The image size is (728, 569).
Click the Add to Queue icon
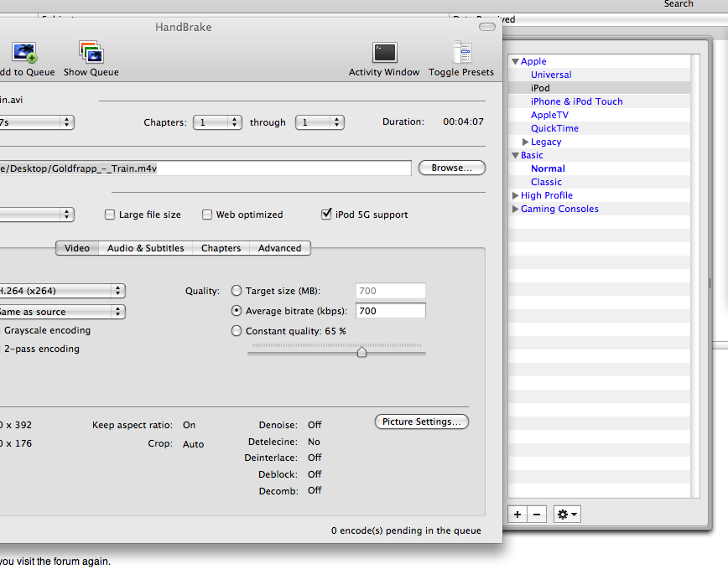24,53
